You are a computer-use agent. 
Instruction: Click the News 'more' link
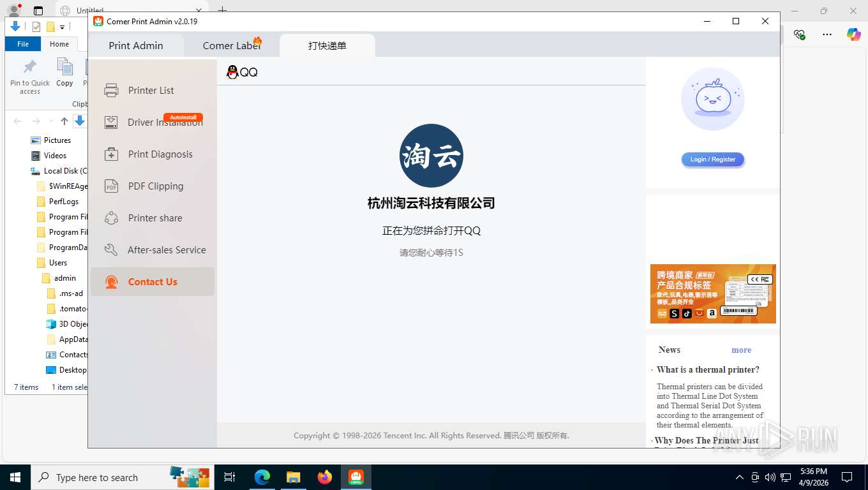pyautogui.click(x=741, y=350)
